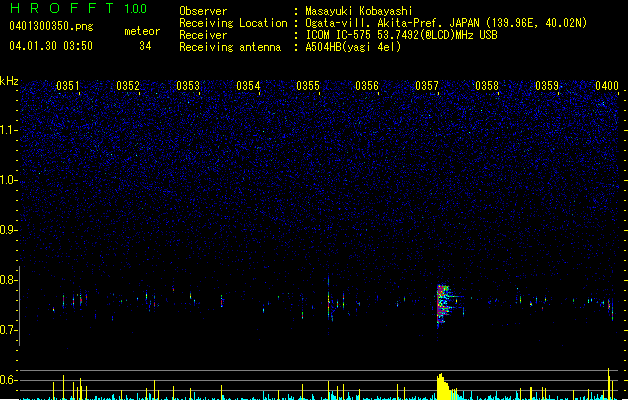Select the A504HB(yagi 4el) antenna text
This screenshot has height=400, width=629.
click(353, 47)
